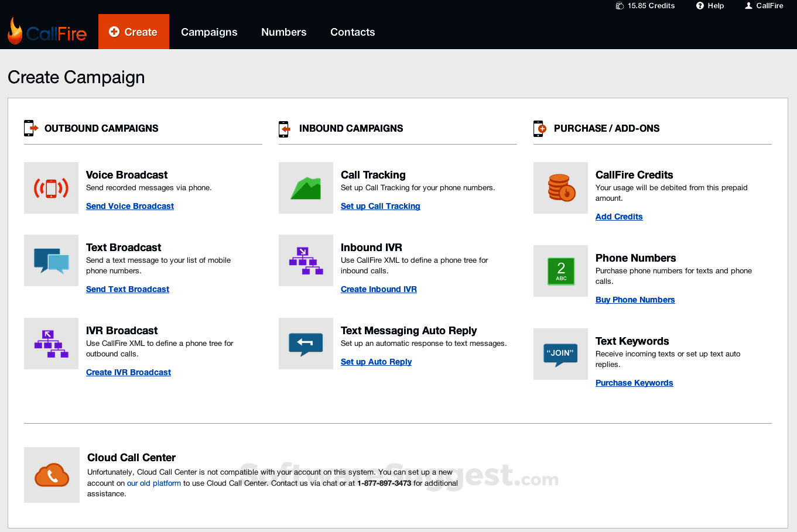This screenshot has width=797, height=532.
Task: Click the Phone Numbers keypad icon
Action: pyautogui.click(x=560, y=271)
